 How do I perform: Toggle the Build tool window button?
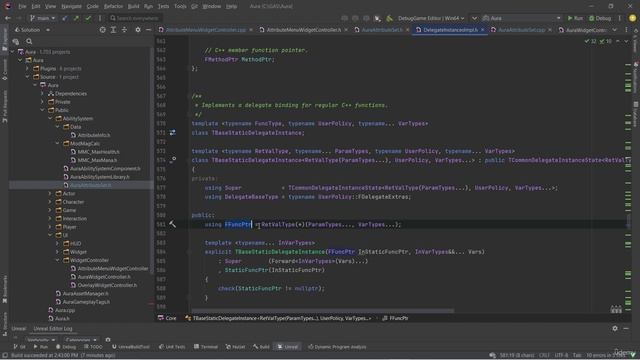tap(261, 347)
